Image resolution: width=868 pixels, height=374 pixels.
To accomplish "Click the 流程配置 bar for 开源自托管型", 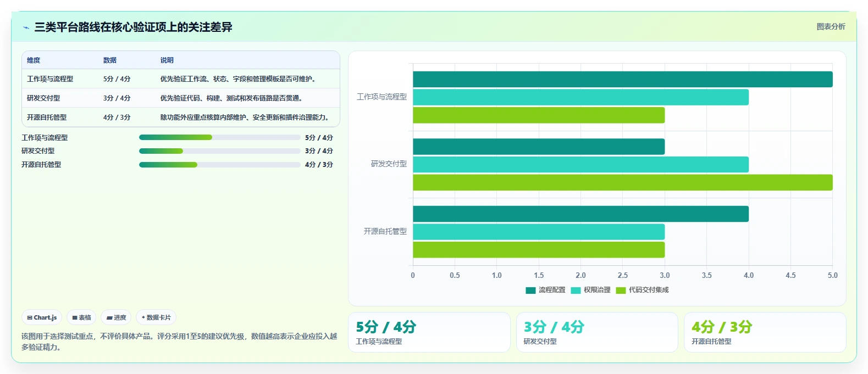I will pos(580,214).
